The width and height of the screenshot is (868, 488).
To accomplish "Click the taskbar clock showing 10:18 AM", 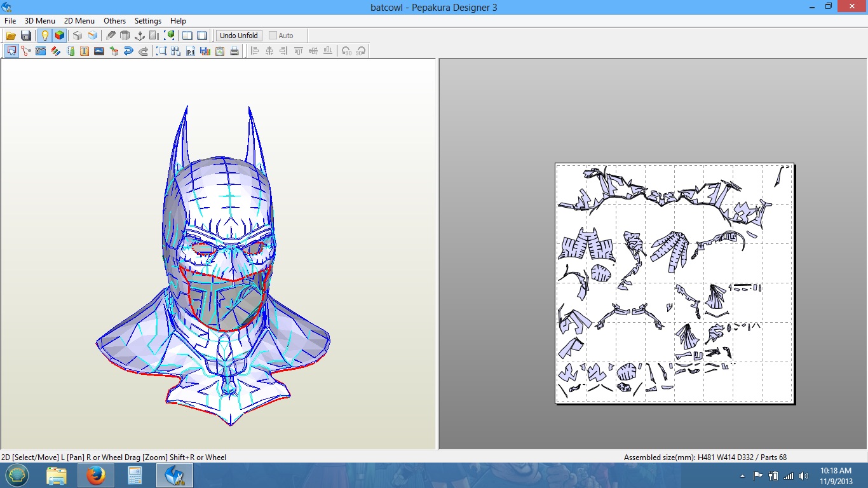I will [836, 475].
